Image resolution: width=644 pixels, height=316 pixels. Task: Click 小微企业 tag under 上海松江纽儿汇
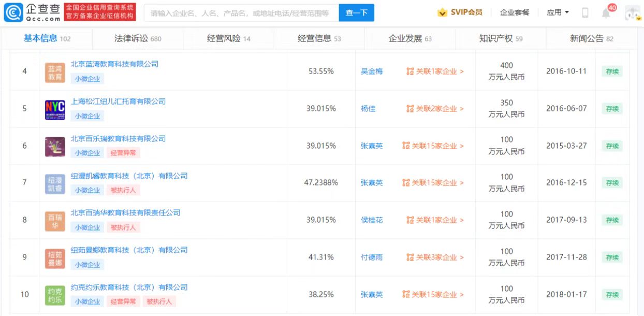[87, 116]
